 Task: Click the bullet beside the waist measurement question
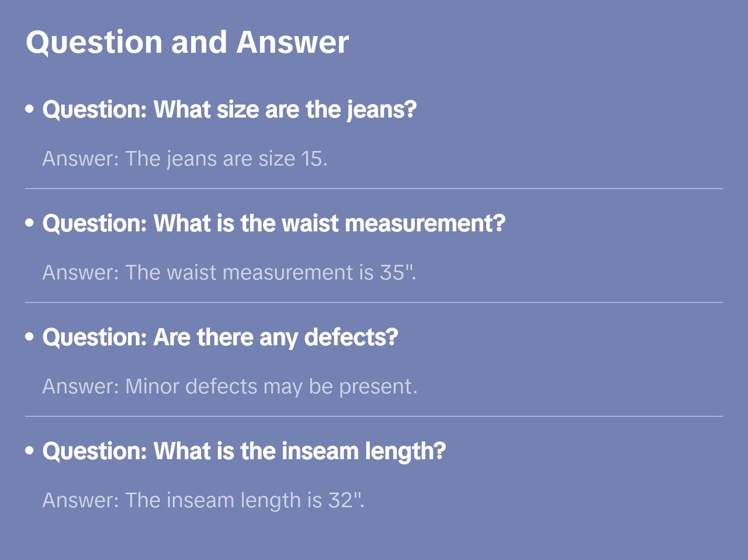(30, 224)
